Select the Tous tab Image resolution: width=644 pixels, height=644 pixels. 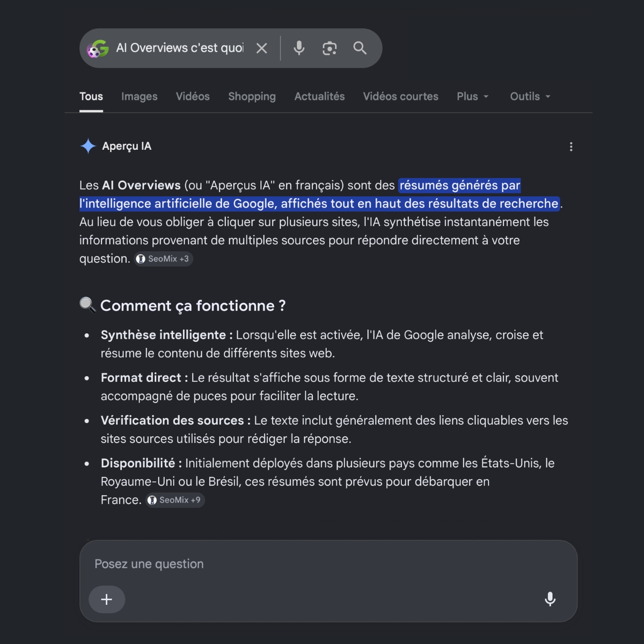click(91, 97)
